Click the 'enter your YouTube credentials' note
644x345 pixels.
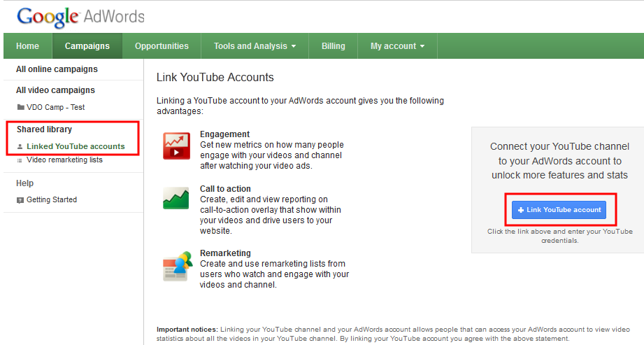coord(560,236)
